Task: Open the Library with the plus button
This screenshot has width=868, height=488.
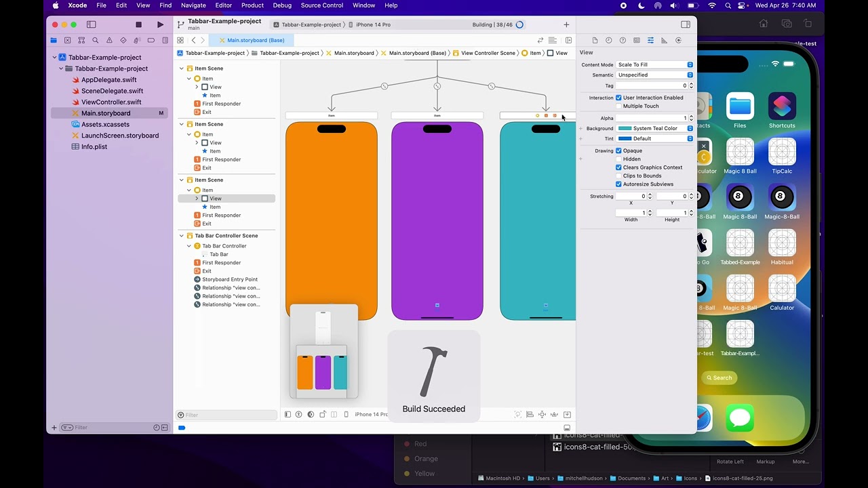Action: [566, 24]
